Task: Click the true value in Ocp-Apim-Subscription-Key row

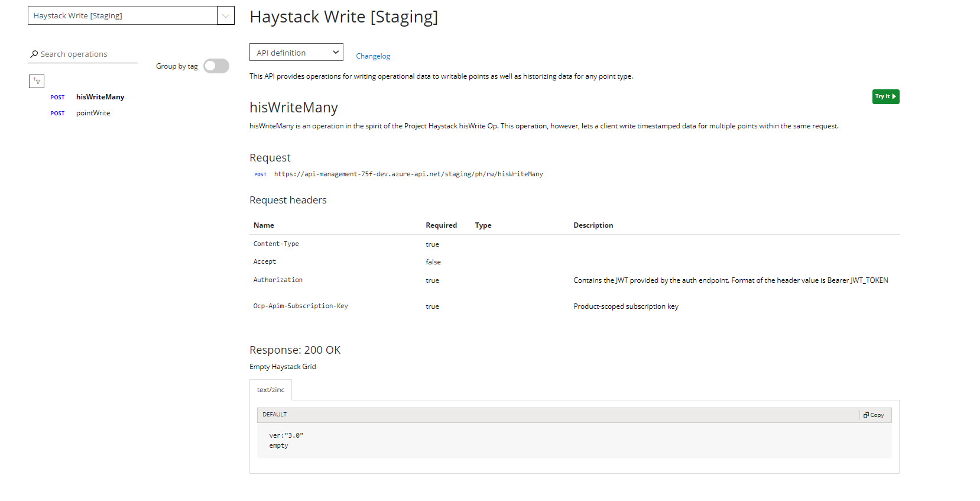Action: point(432,306)
